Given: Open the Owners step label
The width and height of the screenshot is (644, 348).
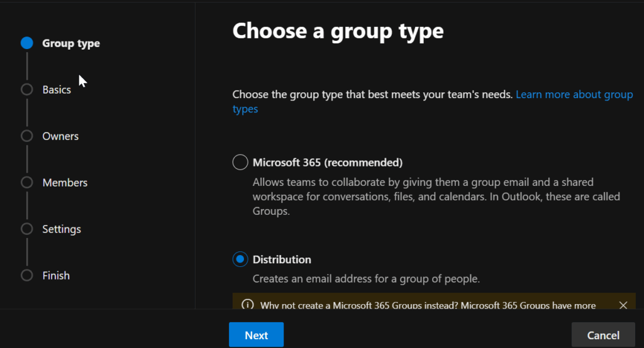Looking at the screenshot, I should [60, 136].
